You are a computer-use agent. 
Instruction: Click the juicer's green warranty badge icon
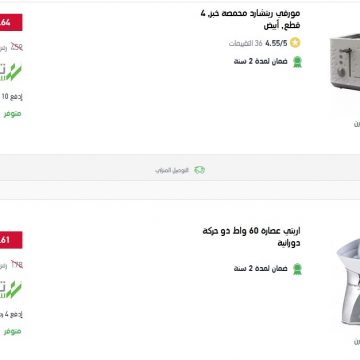coord(297,269)
